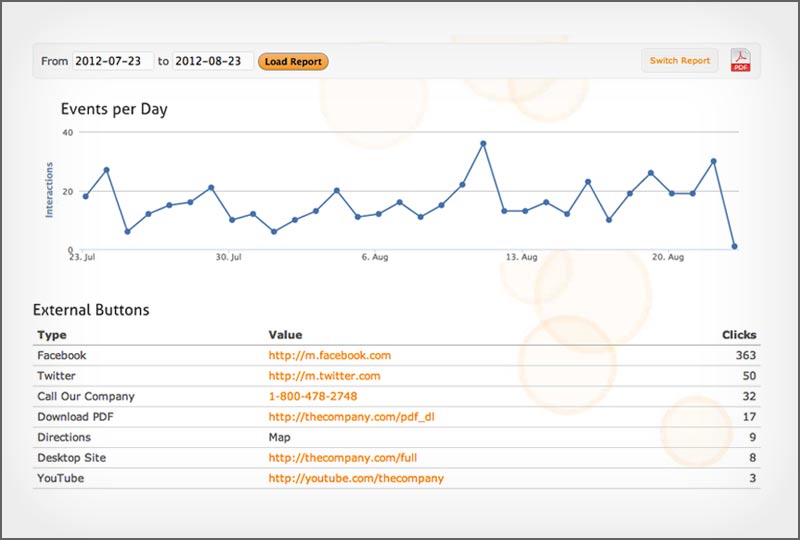Select the Call Our Company row label

tap(85, 396)
